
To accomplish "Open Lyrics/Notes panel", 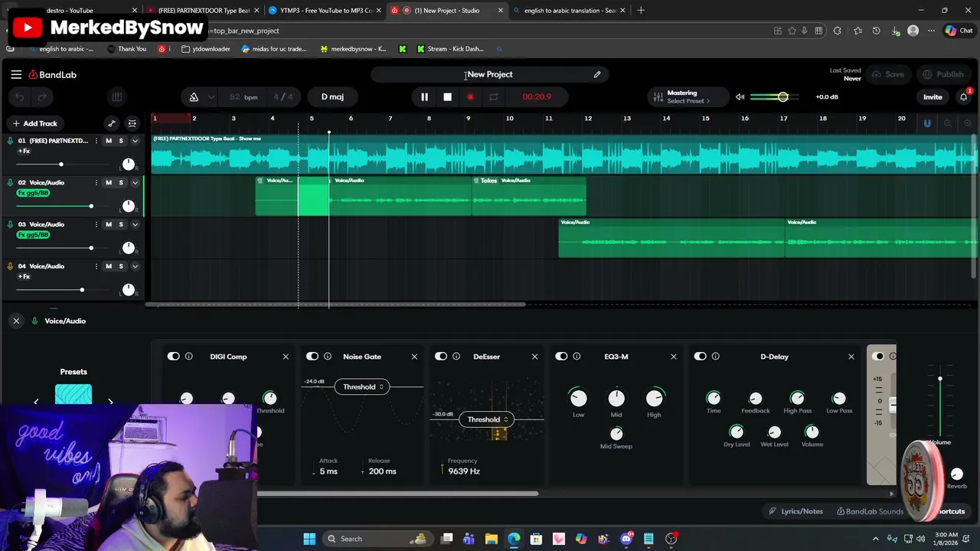I will 796,511.
